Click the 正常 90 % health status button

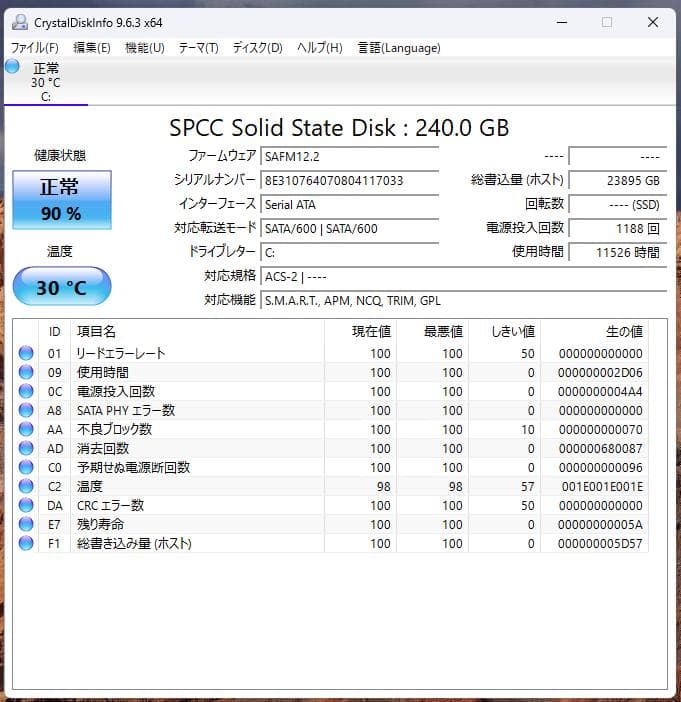click(x=62, y=200)
